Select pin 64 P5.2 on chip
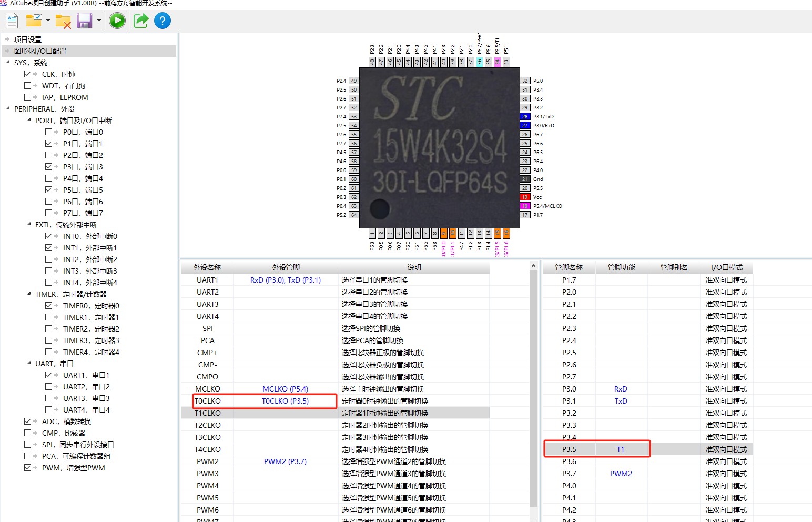The height and width of the screenshot is (522, 812). tap(354, 215)
